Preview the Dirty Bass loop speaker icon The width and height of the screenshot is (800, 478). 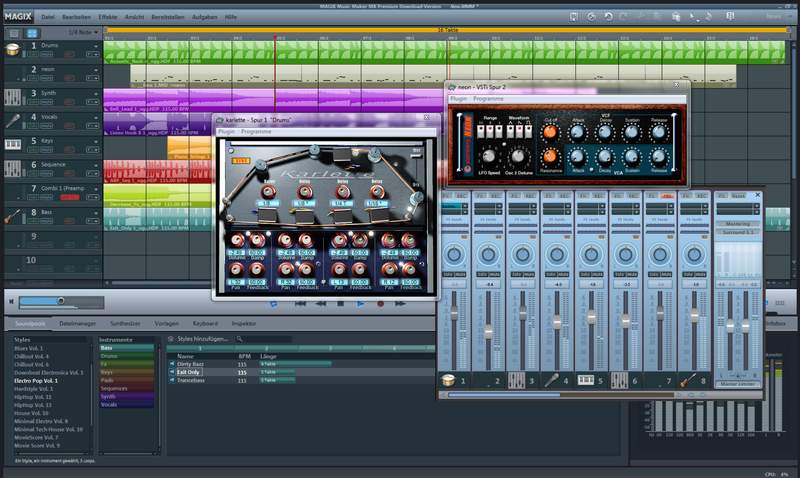172,364
